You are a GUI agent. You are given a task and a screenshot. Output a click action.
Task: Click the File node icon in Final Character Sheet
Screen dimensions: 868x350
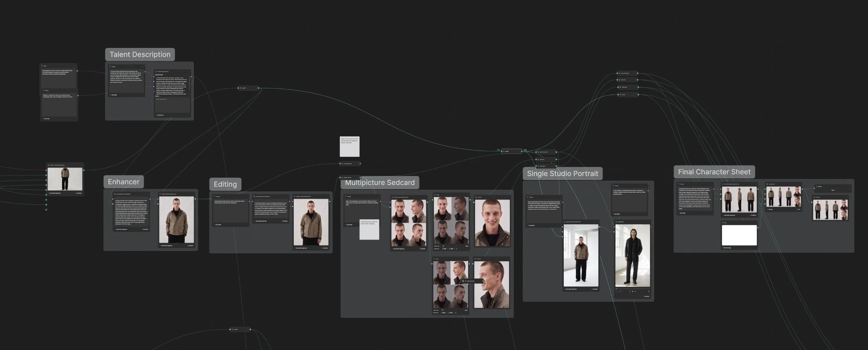723,223
